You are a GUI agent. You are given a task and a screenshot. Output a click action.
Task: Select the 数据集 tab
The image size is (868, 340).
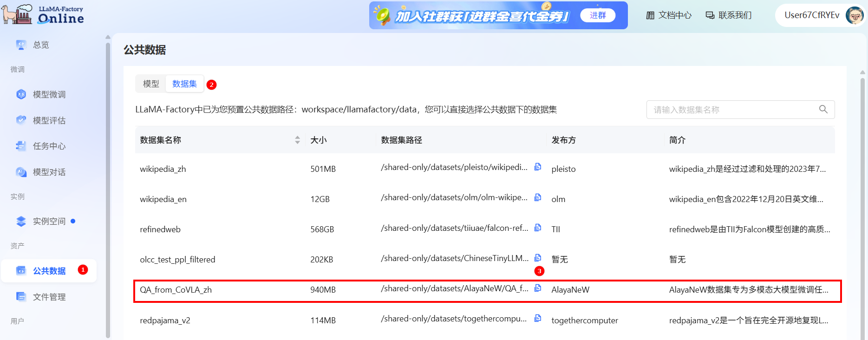184,84
